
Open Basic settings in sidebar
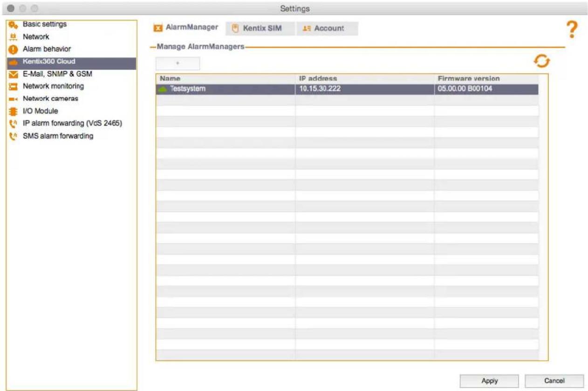tap(44, 24)
